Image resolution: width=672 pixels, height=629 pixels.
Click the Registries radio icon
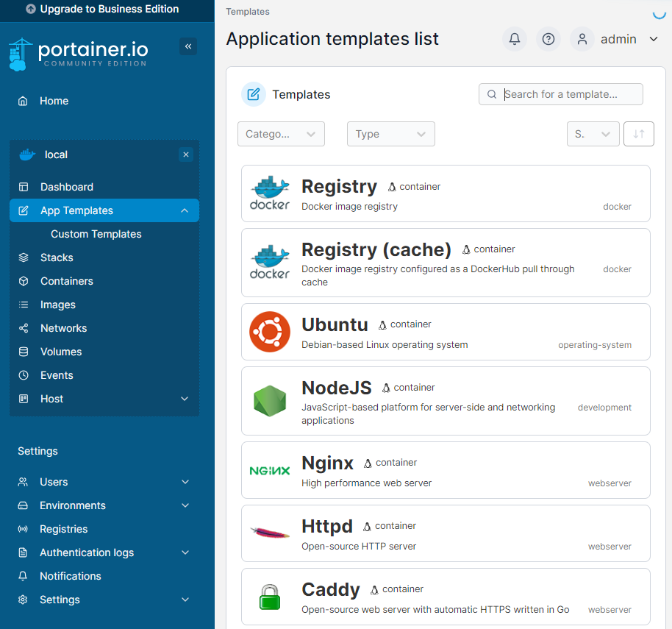tap(23, 529)
